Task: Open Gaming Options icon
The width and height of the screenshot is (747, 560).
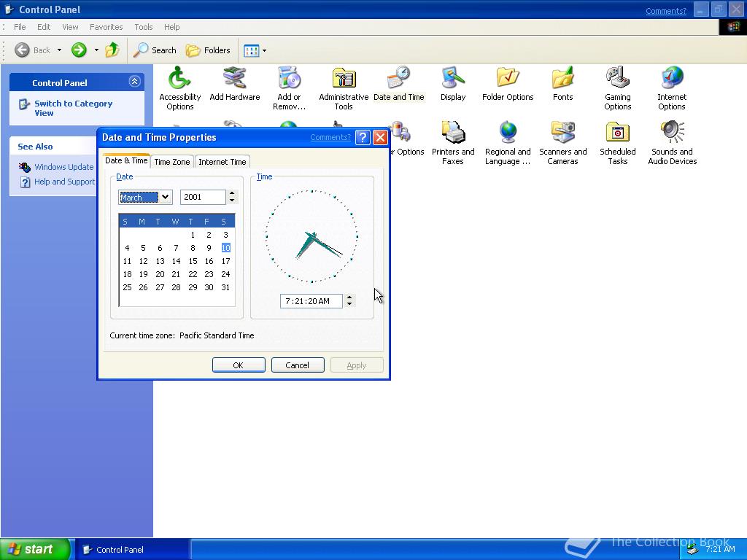Action: pos(617,88)
